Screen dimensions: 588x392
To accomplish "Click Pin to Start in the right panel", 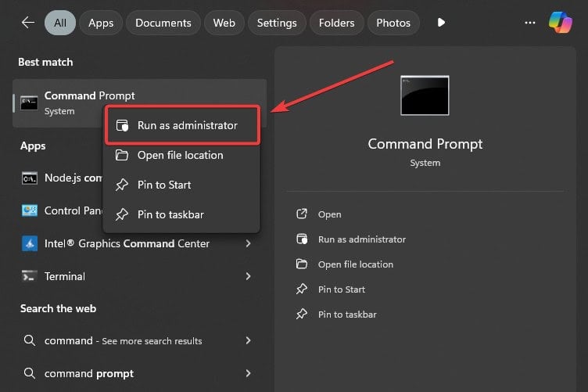I will tap(341, 290).
